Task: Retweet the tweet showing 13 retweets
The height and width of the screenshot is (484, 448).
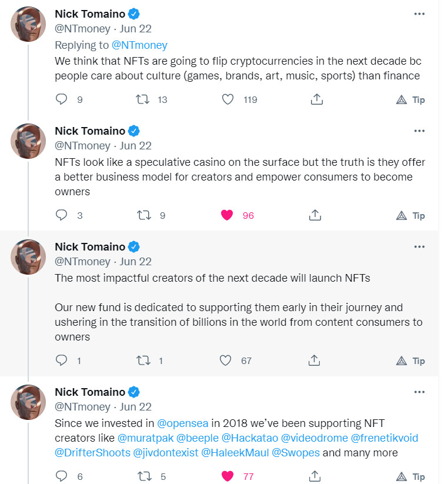Action: pyautogui.click(x=142, y=99)
